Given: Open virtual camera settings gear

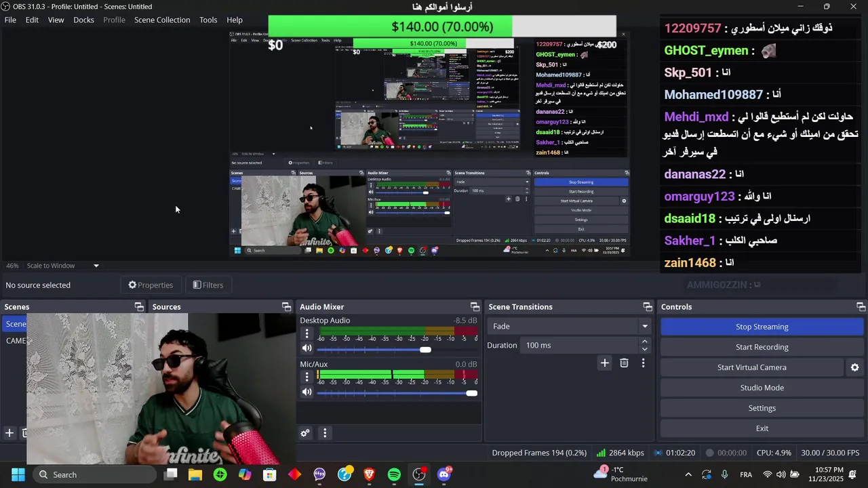Looking at the screenshot, I should coord(854,367).
